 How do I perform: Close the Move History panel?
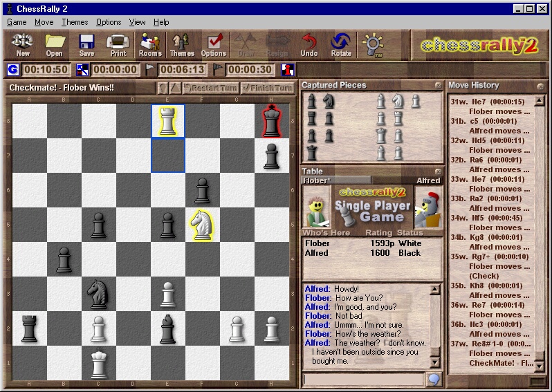tap(540, 86)
